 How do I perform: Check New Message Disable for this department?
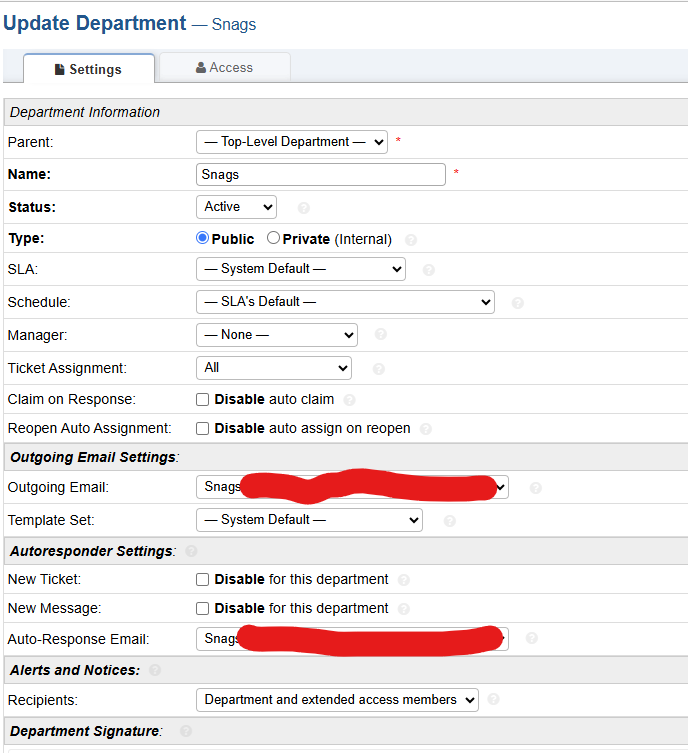203,608
